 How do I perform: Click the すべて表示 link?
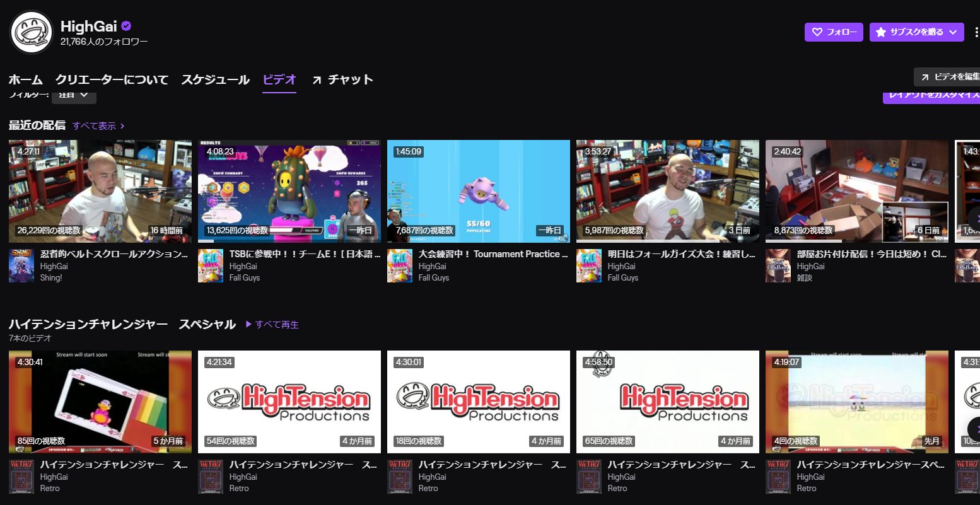[x=98, y=126]
